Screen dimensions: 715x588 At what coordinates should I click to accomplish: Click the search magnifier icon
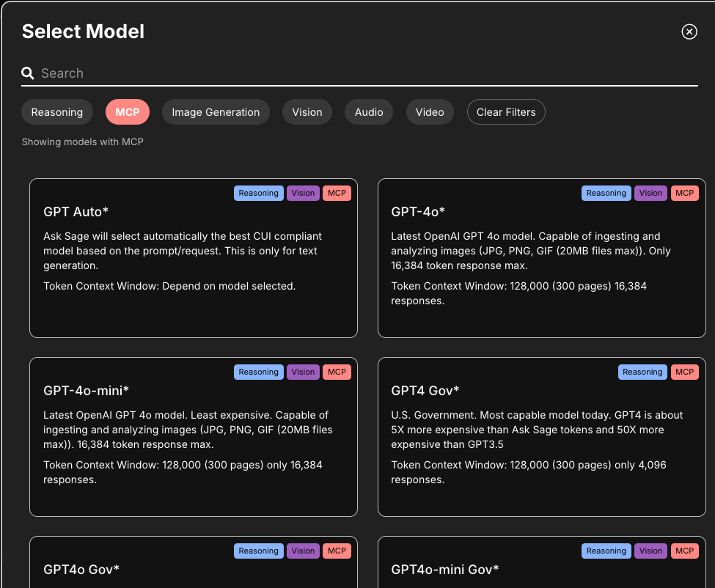(27, 73)
